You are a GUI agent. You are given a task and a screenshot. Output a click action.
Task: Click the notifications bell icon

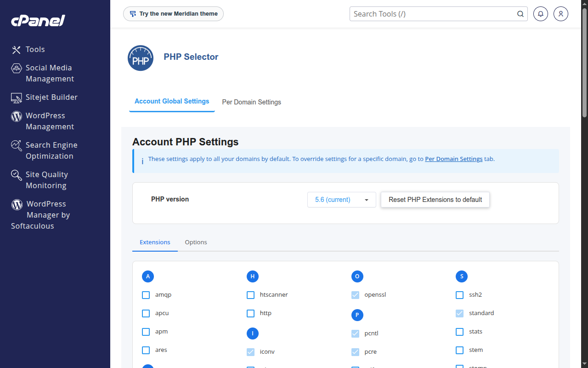[541, 14]
